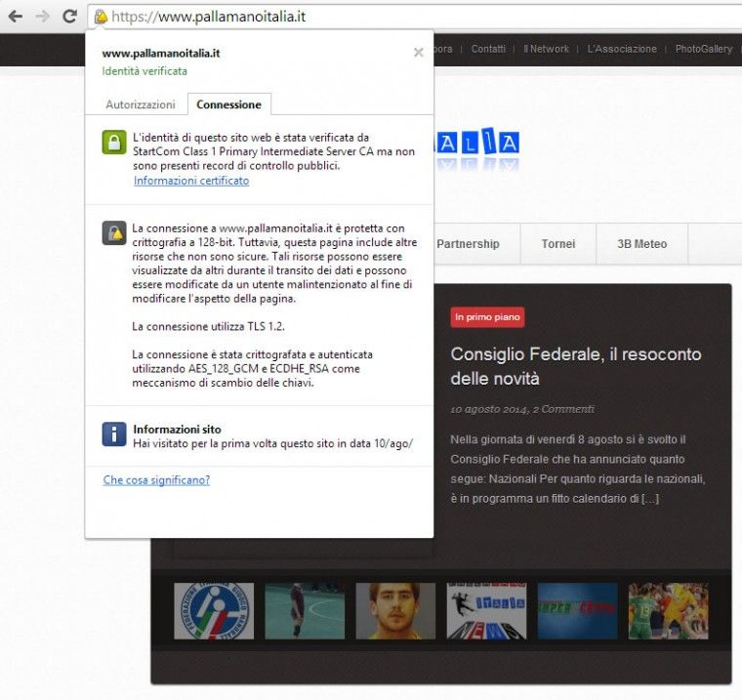This screenshot has width=742, height=700.
Task: Click the www.pallamanoitalia.it popup heading
Action: (161, 53)
